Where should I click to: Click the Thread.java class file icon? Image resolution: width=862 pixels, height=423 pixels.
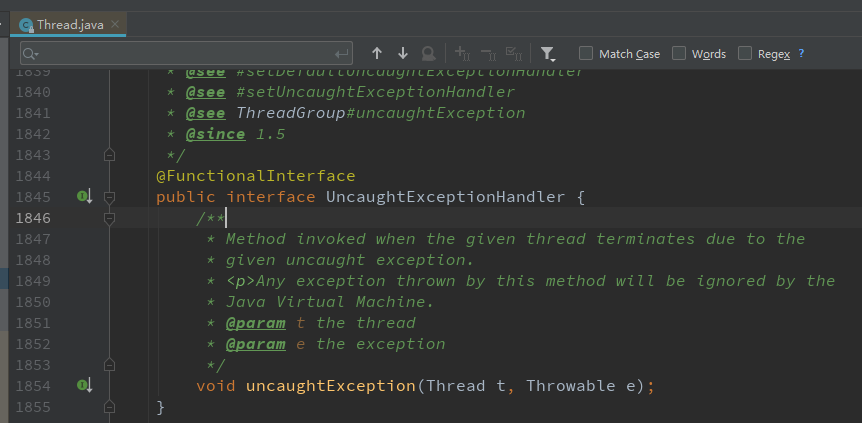pos(26,25)
